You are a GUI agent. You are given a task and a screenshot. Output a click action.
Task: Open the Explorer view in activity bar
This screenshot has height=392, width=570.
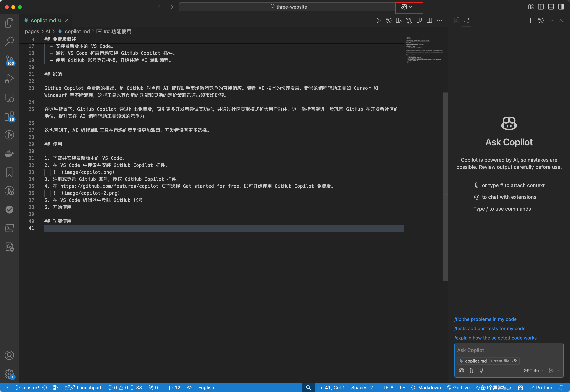click(9, 23)
